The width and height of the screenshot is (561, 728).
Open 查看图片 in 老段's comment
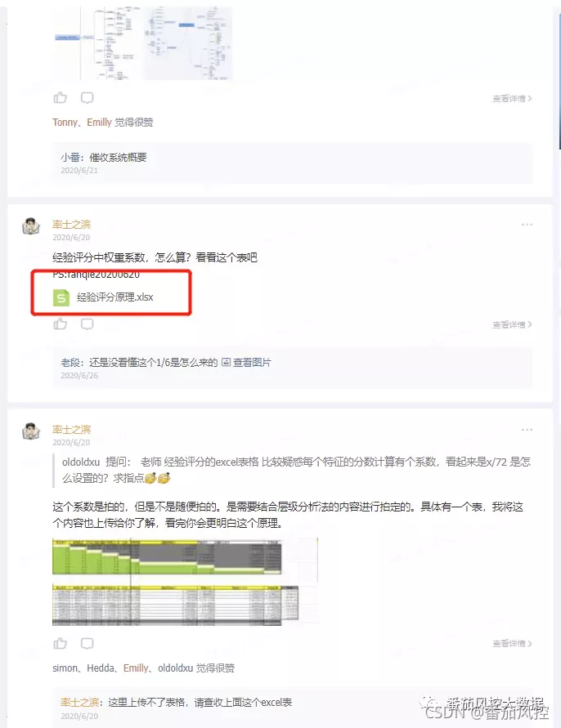point(246,362)
